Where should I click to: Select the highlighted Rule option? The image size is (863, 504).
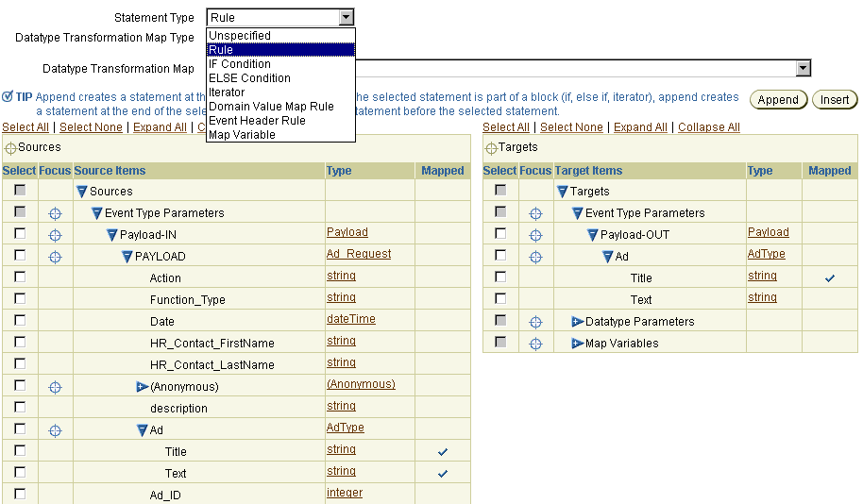click(280, 49)
